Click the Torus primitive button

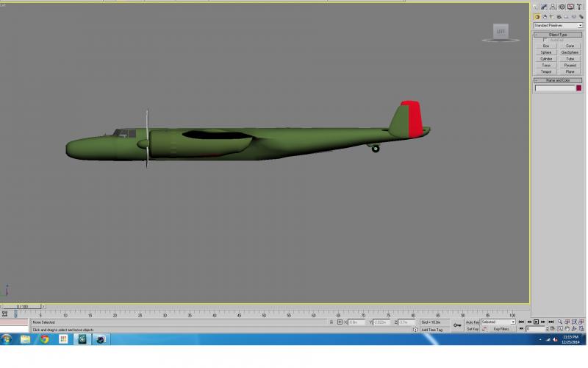(x=545, y=65)
